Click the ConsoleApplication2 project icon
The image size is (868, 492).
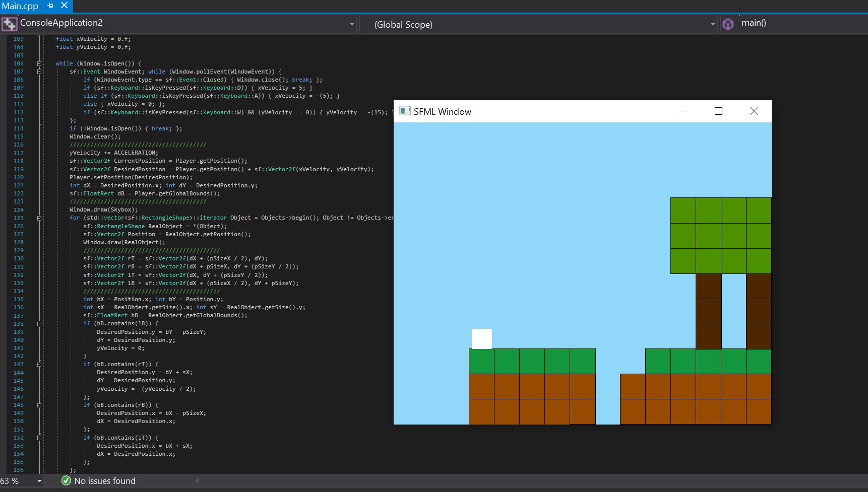(x=9, y=24)
